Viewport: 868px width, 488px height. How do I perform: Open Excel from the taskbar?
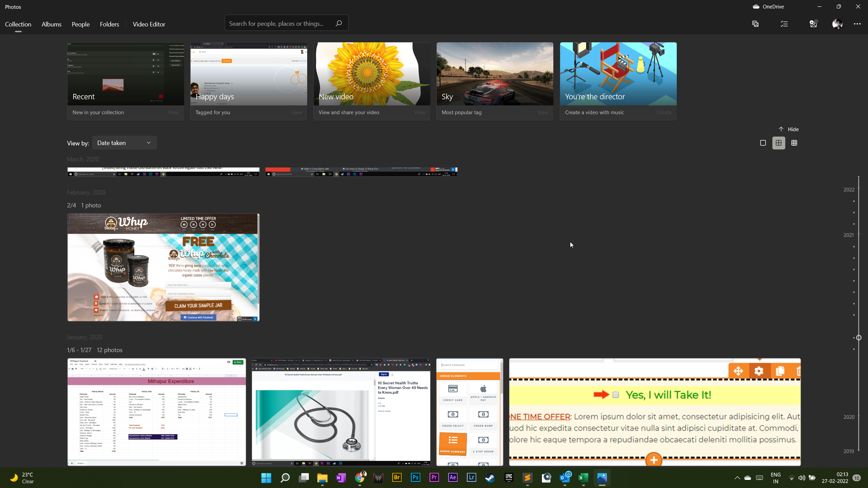pos(584,478)
